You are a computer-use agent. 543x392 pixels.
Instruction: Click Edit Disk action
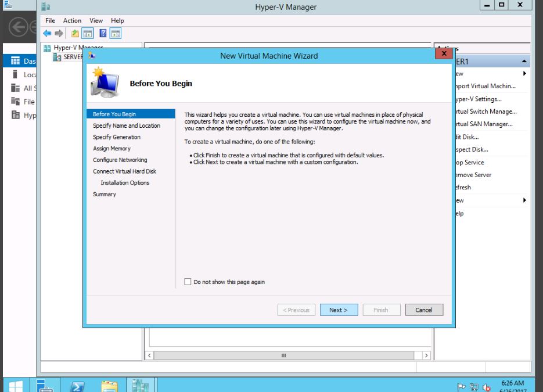click(467, 137)
